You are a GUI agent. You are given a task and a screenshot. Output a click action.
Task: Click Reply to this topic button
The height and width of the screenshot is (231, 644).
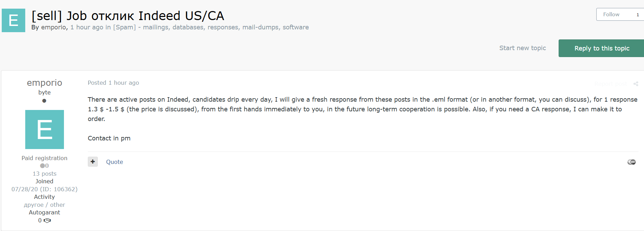601,48
